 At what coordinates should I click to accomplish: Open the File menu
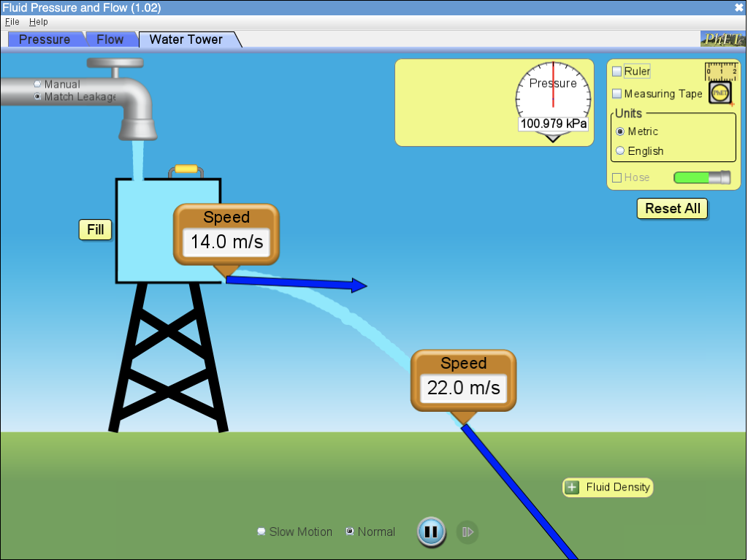12,21
